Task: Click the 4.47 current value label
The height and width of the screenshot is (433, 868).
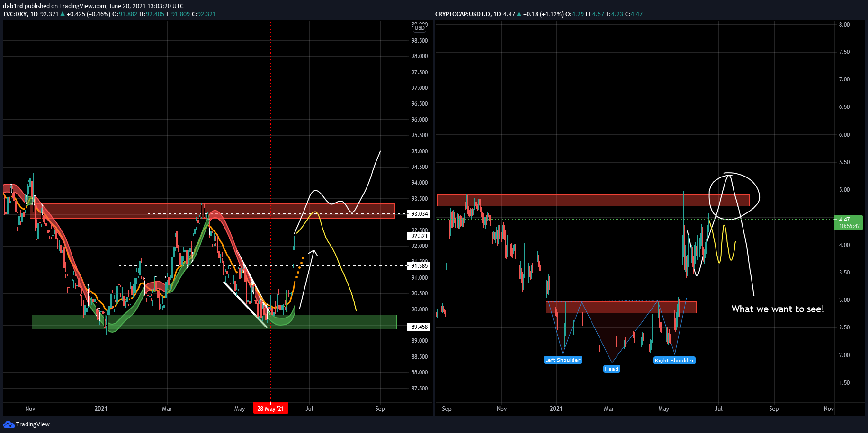Action: (850, 223)
